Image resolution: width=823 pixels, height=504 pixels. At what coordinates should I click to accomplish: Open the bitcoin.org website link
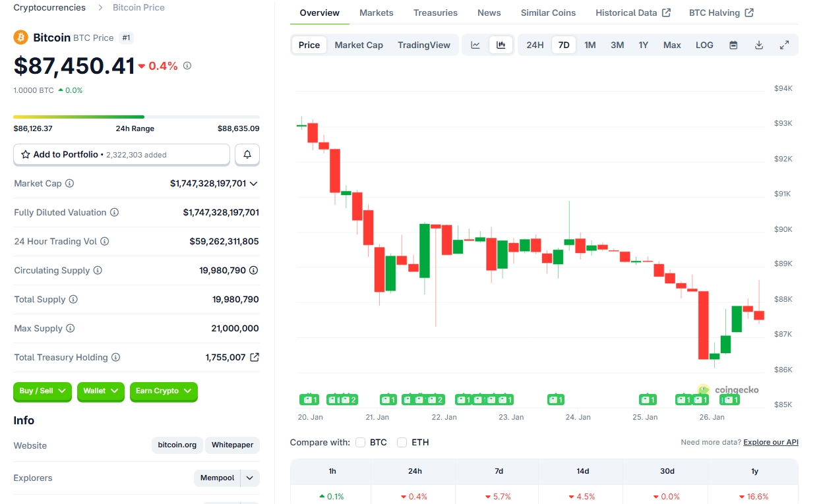177,445
